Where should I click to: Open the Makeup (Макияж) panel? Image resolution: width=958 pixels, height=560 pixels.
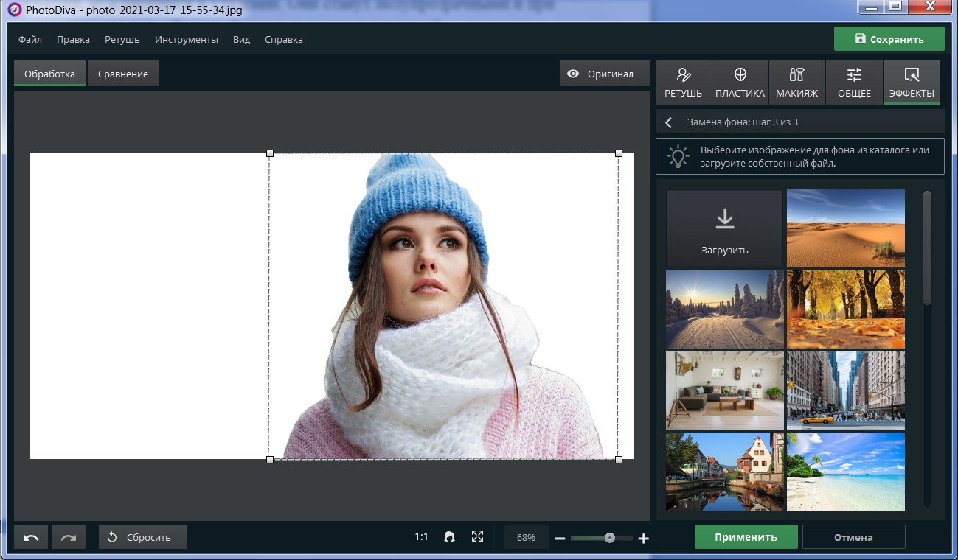point(796,83)
